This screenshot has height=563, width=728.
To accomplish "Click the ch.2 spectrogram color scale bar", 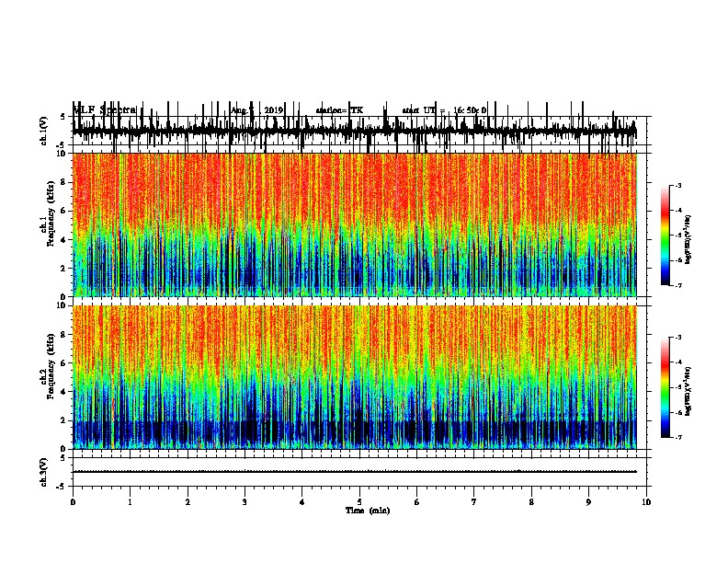I will 665,387.
